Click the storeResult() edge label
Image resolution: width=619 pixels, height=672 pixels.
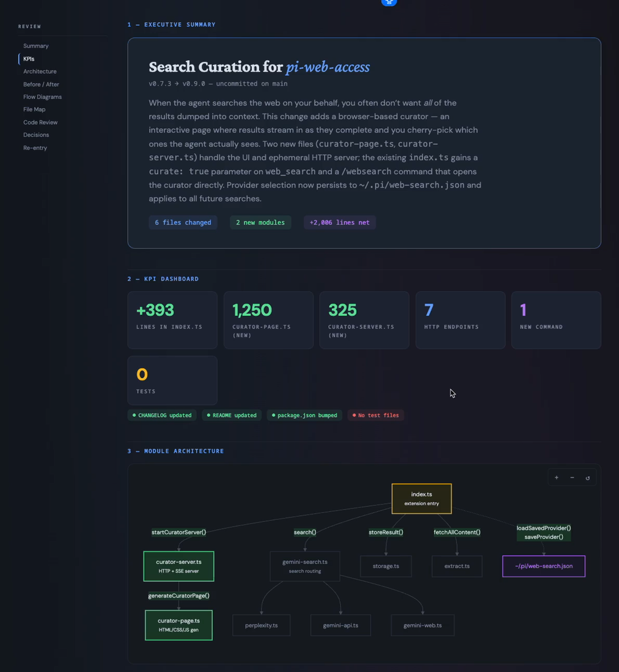[386, 532]
